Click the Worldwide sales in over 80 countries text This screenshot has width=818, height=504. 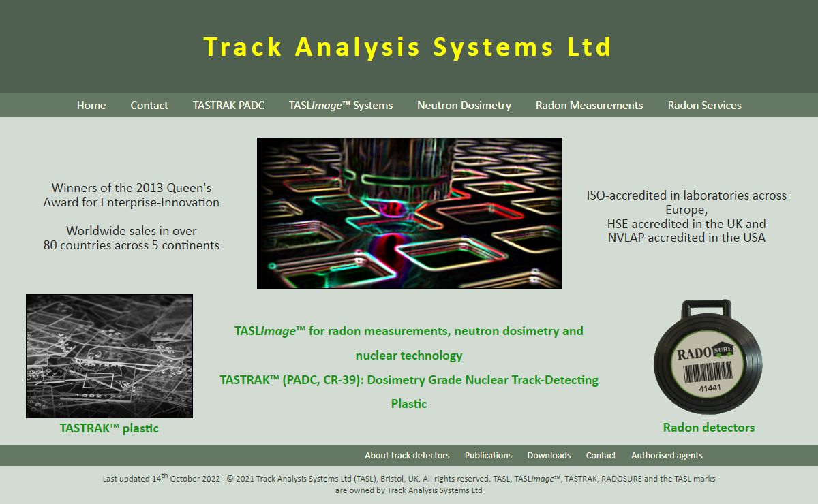click(132, 238)
